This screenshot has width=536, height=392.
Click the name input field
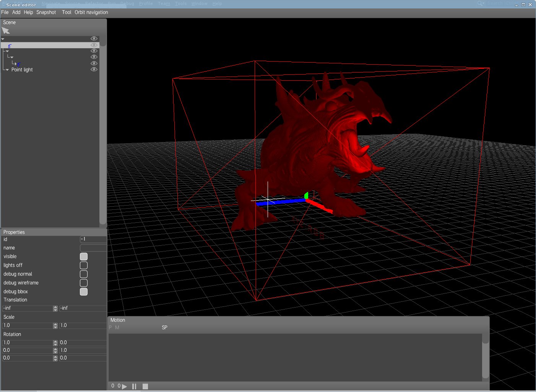[x=93, y=248]
